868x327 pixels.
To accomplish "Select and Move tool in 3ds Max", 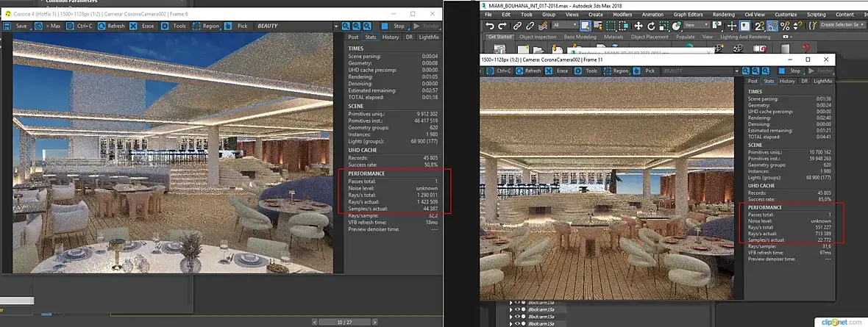I will pos(638,26).
